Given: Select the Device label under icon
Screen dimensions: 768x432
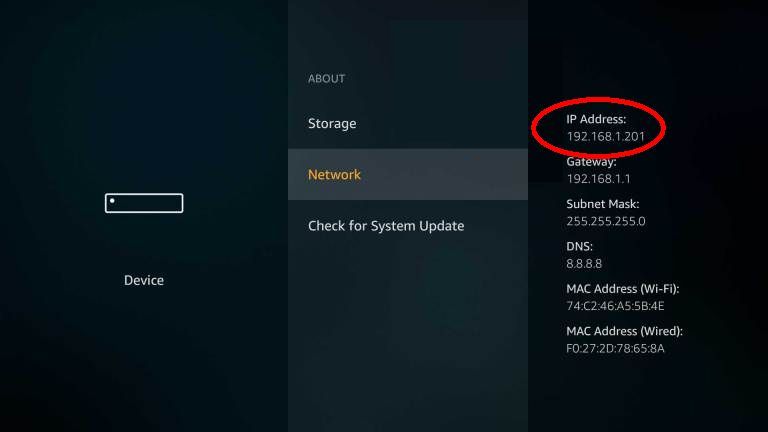Looking at the screenshot, I should click(x=144, y=280).
